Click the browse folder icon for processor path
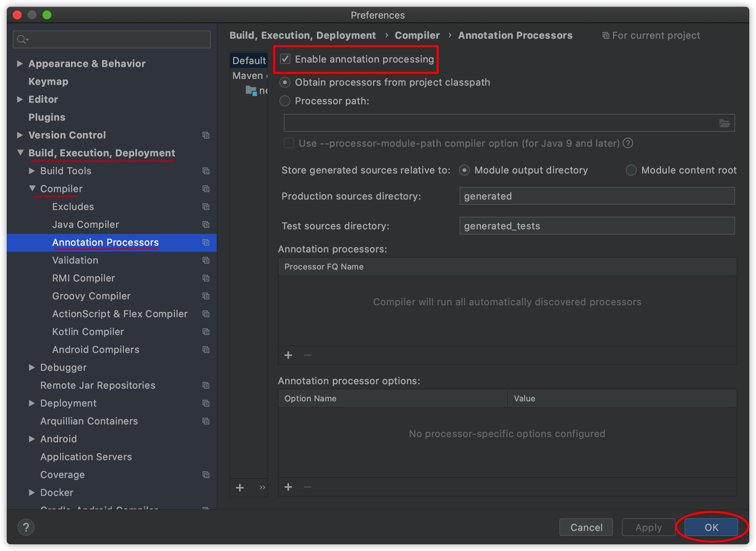This screenshot has width=756, height=551. (724, 123)
